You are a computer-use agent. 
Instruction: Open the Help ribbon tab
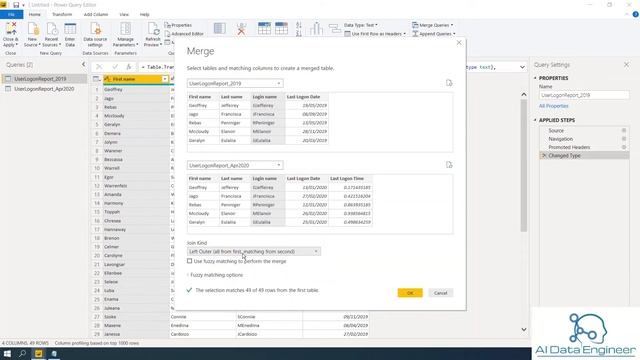pyautogui.click(x=144, y=14)
